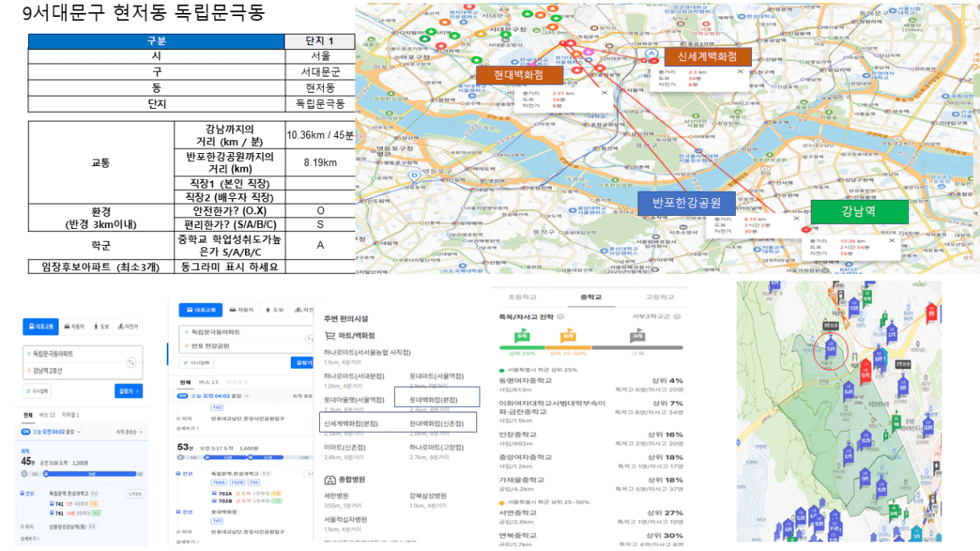This screenshot has height=551, width=980.
Task: Select table cell 10.36km / 45분
Action: click(x=320, y=135)
